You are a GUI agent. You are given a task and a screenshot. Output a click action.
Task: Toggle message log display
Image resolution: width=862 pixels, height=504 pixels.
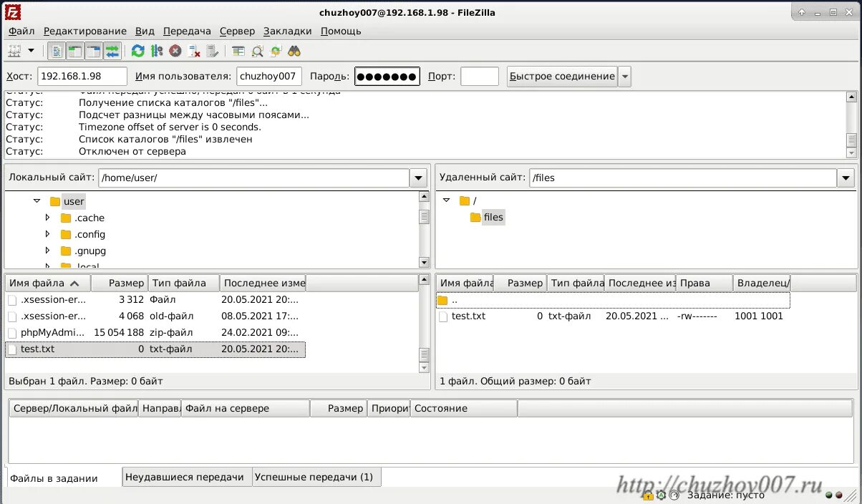tap(57, 51)
